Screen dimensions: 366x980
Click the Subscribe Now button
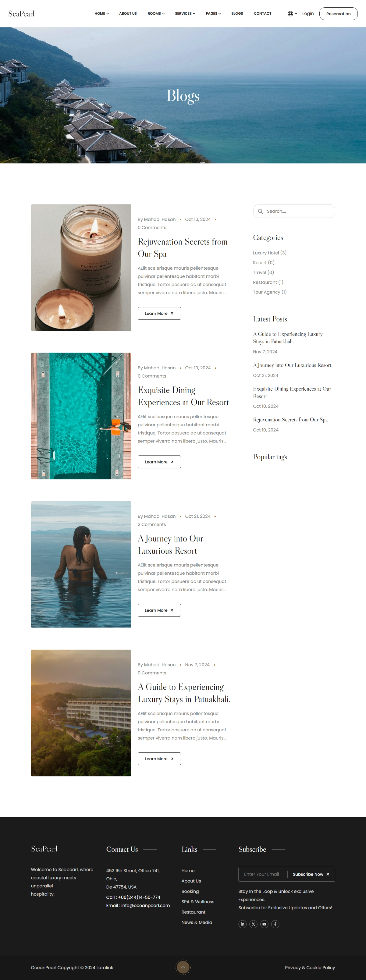(x=311, y=874)
